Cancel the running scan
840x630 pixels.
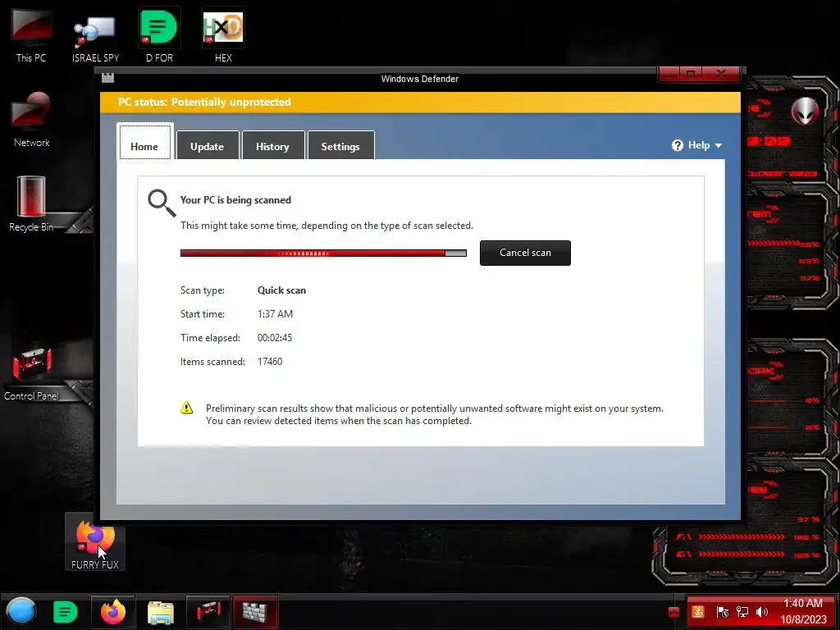click(525, 253)
